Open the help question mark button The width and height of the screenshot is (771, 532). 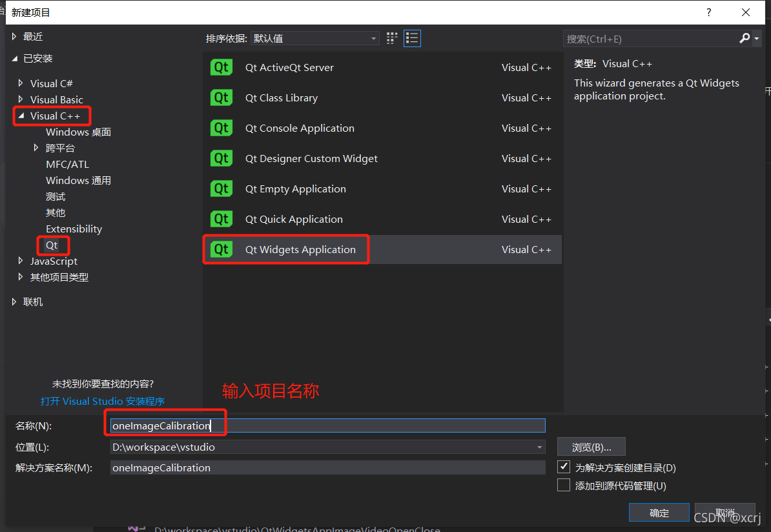(x=708, y=12)
